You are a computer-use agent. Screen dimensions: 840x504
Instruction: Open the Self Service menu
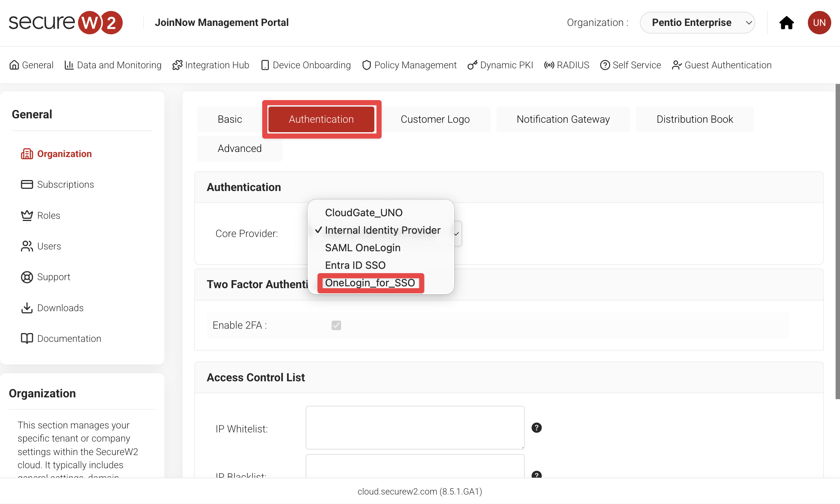coord(631,65)
